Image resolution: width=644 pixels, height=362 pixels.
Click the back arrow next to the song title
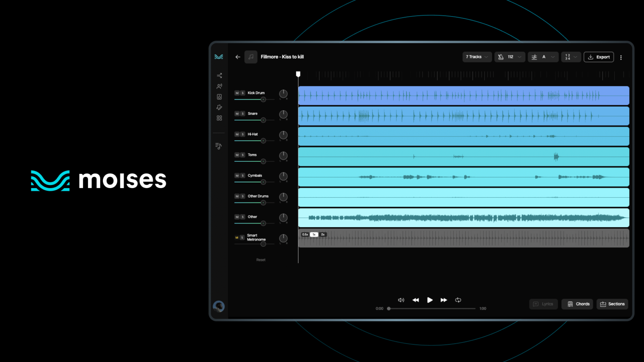point(238,57)
